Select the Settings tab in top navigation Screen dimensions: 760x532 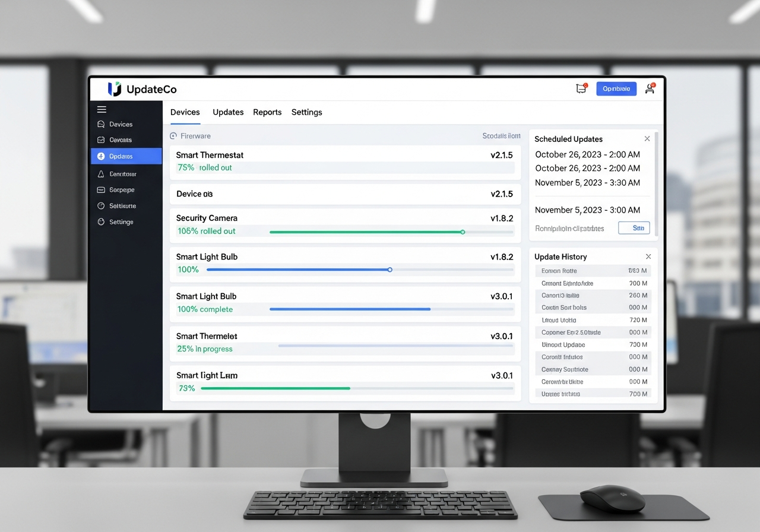306,112
